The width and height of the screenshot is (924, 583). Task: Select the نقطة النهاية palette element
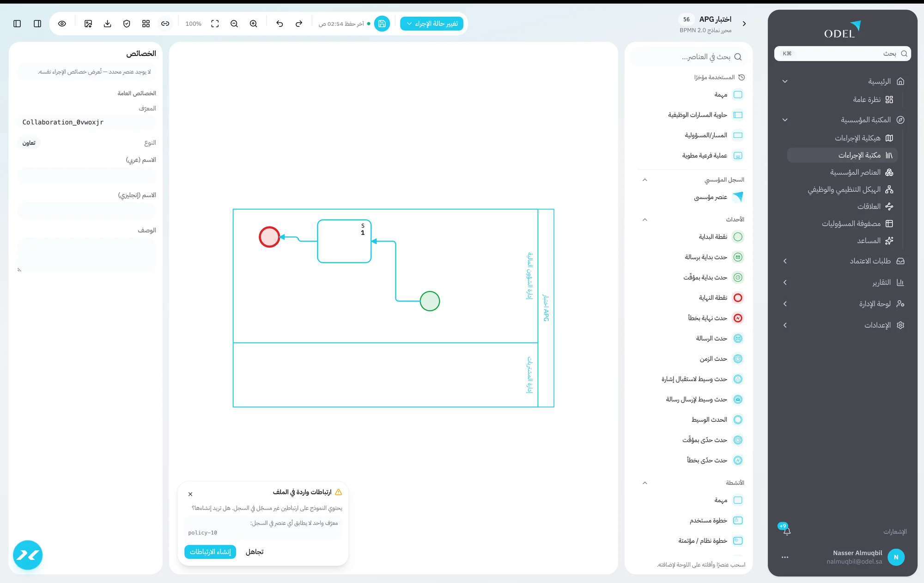click(720, 298)
